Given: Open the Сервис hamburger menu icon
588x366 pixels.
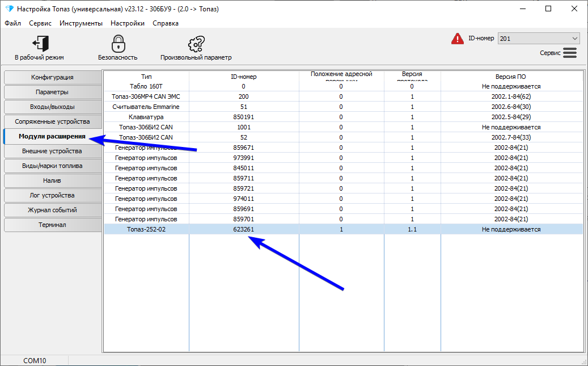Looking at the screenshot, I should click(x=570, y=53).
